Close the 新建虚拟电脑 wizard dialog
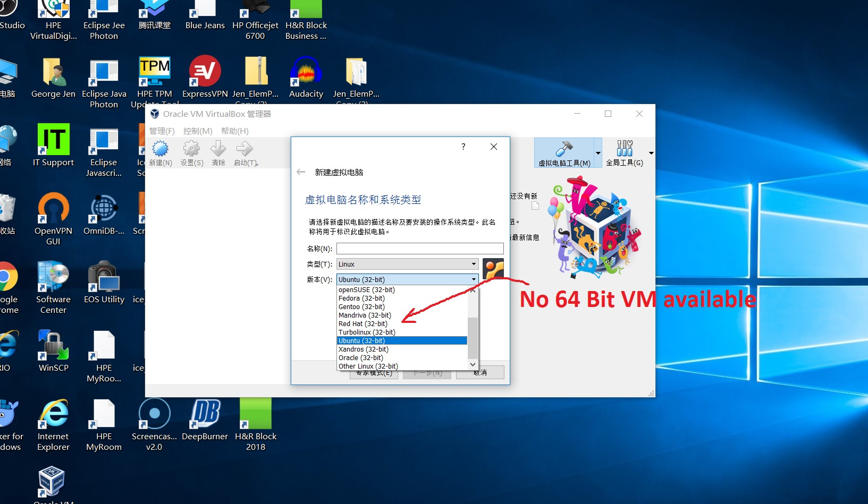 click(494, 147)
